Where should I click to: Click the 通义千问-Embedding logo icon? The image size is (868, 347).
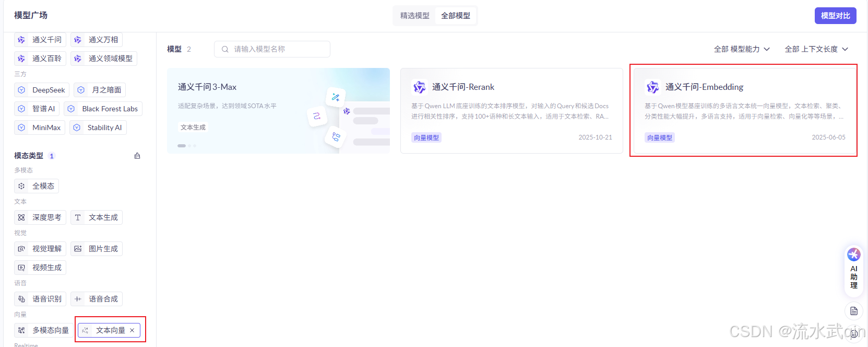652,87
